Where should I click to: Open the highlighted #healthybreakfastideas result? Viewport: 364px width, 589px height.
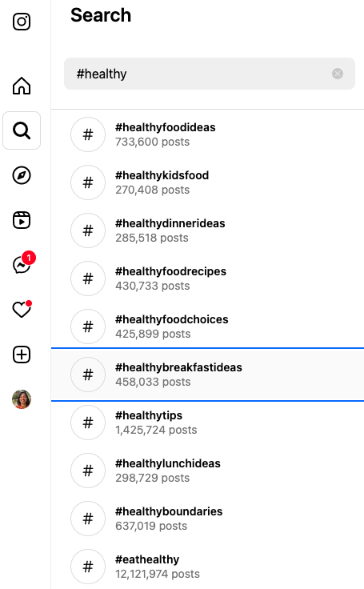coord(207,375)
